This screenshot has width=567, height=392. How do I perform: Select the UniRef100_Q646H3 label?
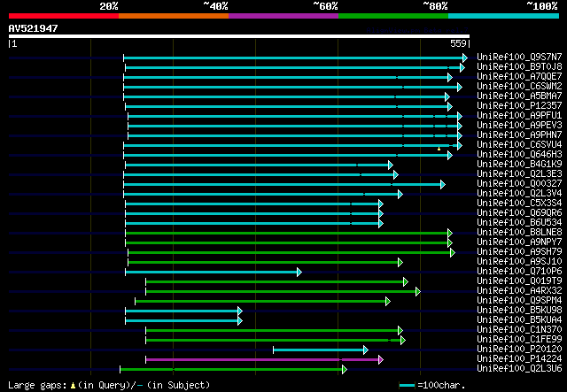519,154
